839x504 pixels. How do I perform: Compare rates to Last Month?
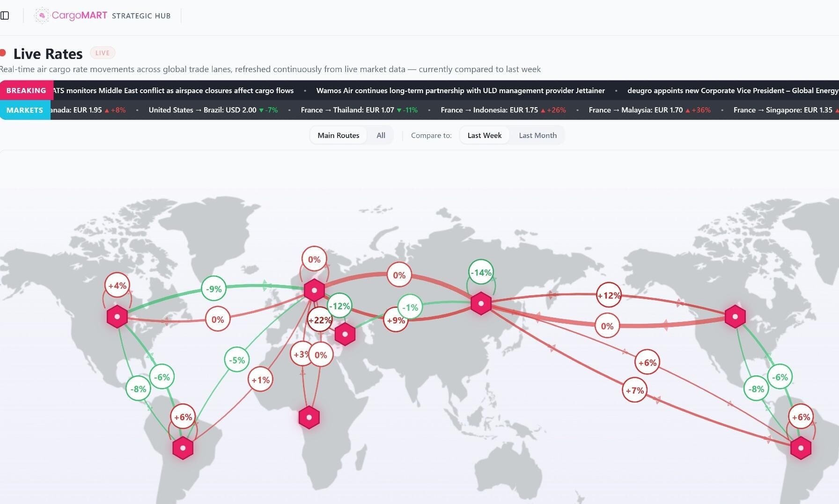(x=537, y=135)
